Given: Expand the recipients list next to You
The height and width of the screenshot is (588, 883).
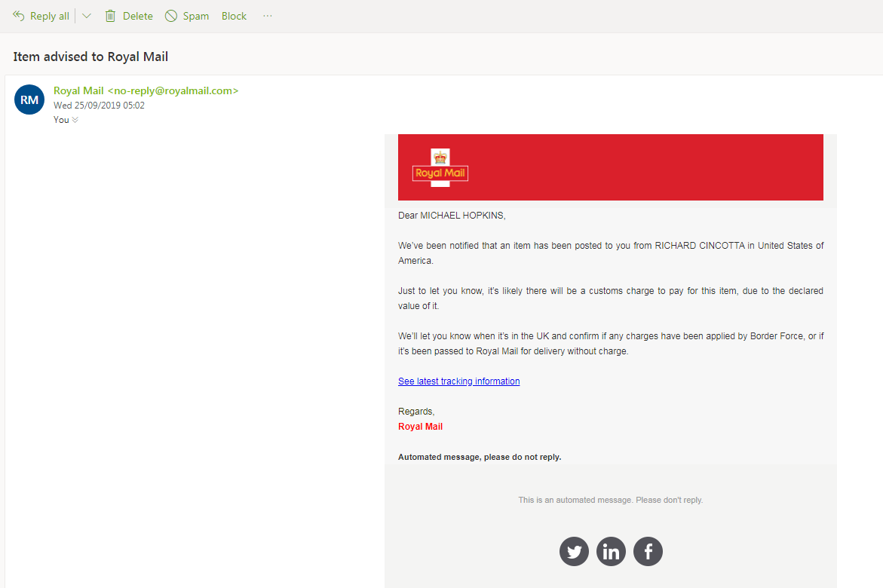Looking at the screenshot, I should 75,120.
